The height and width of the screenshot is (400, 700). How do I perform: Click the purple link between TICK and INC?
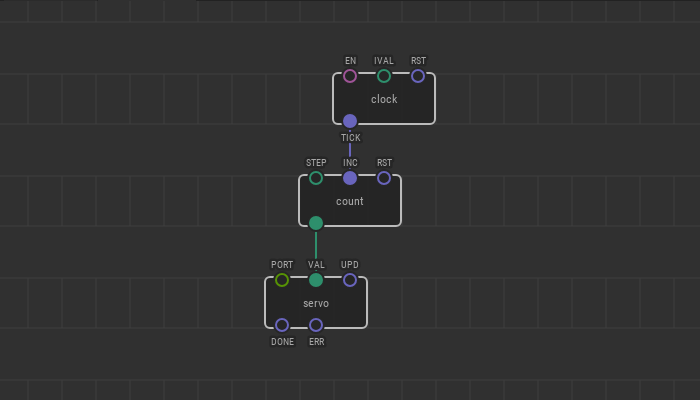350,151
